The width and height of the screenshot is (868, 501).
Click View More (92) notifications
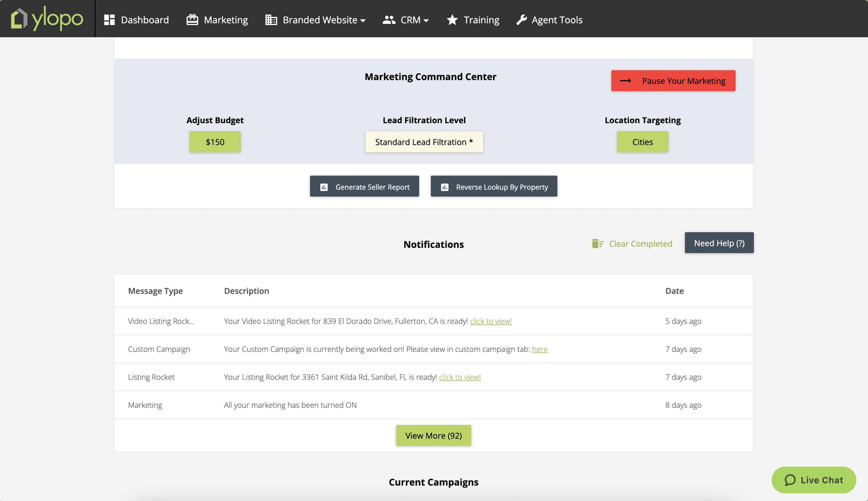pos(433,435)
